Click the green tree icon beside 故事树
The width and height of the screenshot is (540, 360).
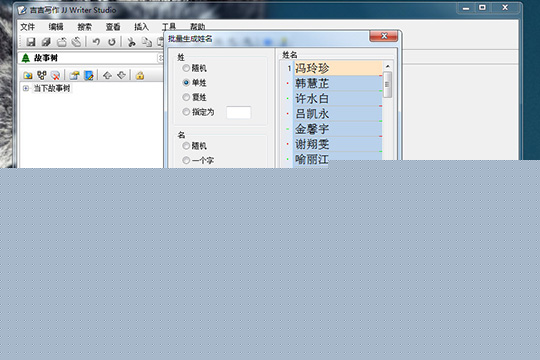pos(26,58)
